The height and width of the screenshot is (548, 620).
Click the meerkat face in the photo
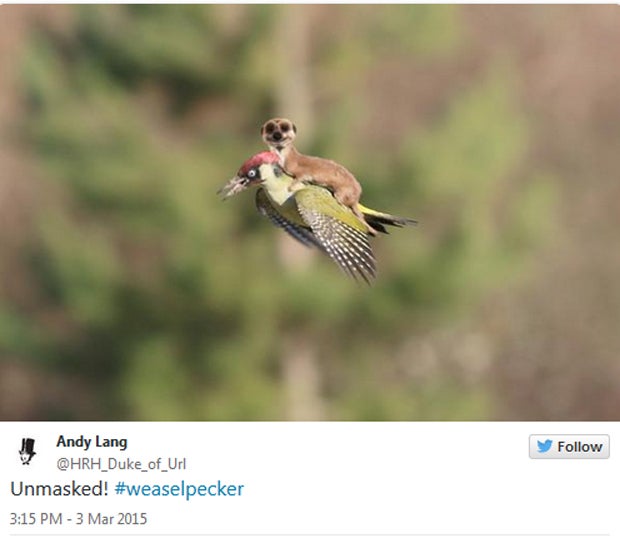[x=278, y=131]
